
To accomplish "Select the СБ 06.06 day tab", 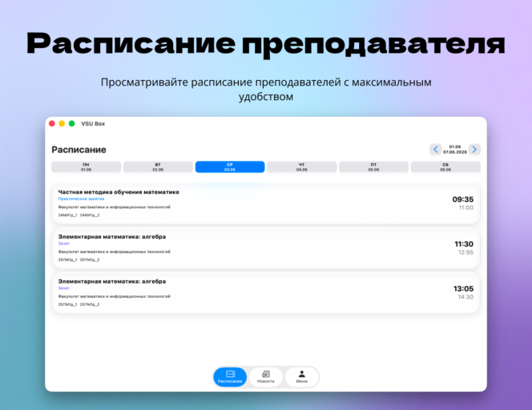I will click(445, 167).
